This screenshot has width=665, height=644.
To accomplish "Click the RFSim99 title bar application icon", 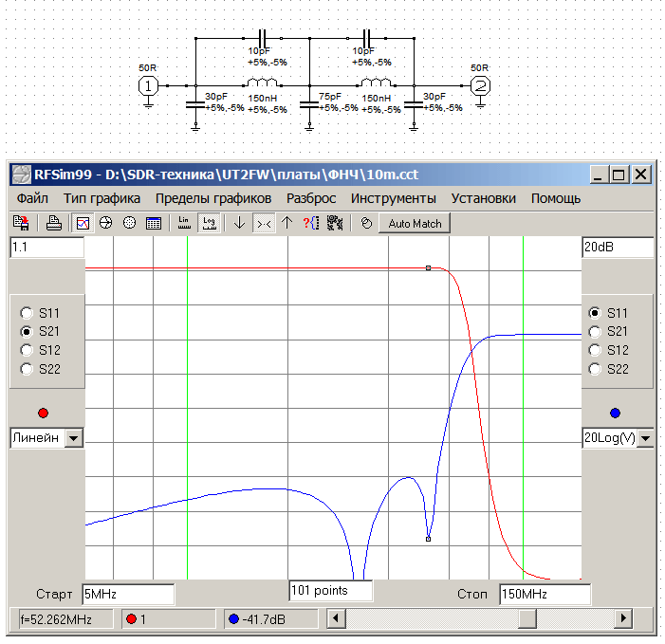I will (x=21, y=175).
